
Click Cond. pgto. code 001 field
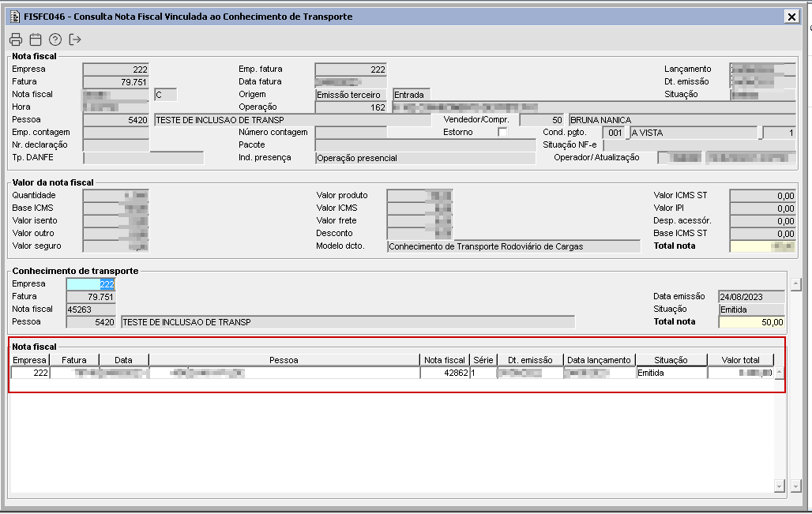coord(615,133)
